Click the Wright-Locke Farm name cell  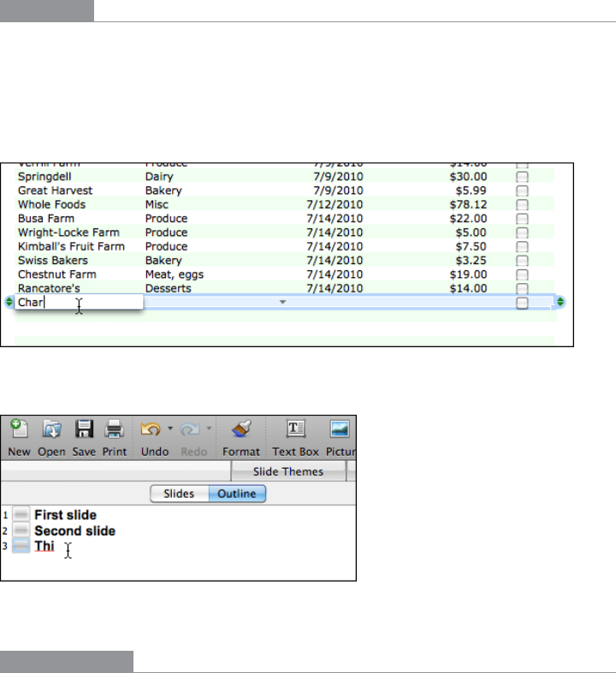tap(68, 233)
